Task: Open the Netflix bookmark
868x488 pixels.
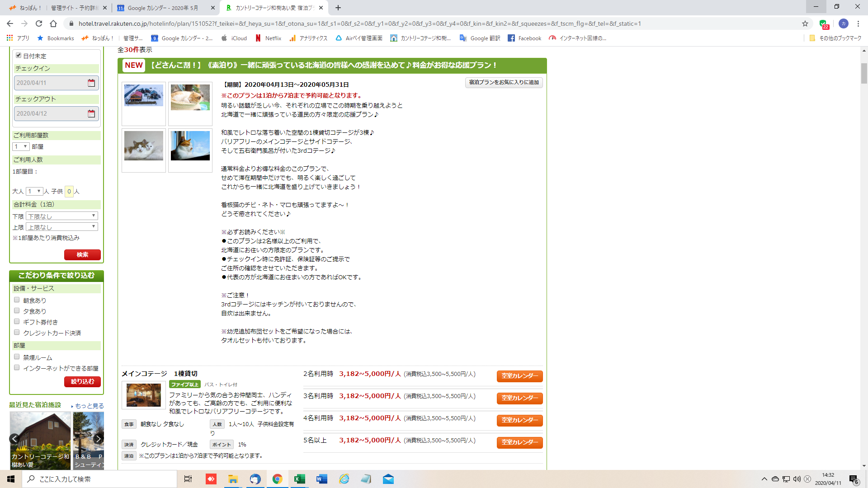Action: click(x=268, y=38)
